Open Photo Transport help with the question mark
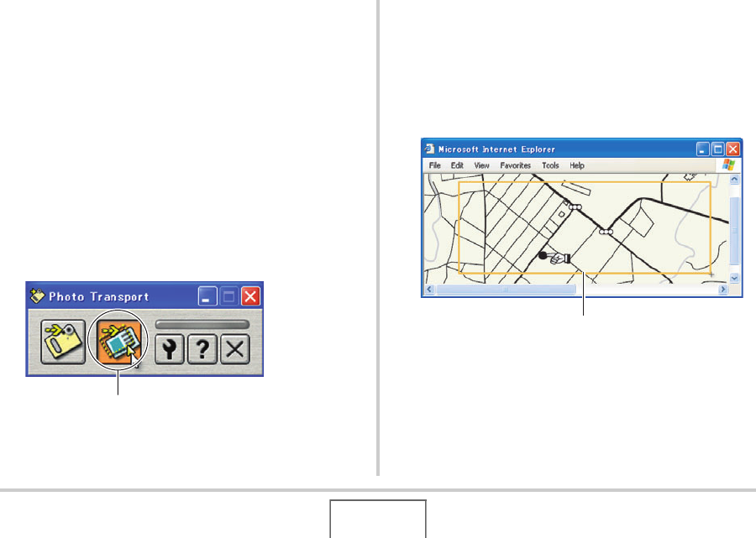The width and height of the screenshot is (756, 538). point(202,348)
